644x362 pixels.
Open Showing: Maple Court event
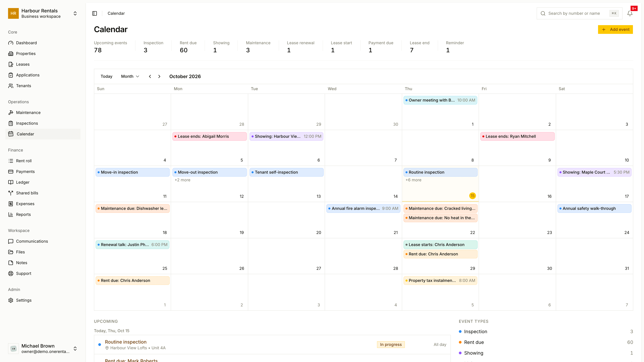pyautogui.click(x=594, y=172)
